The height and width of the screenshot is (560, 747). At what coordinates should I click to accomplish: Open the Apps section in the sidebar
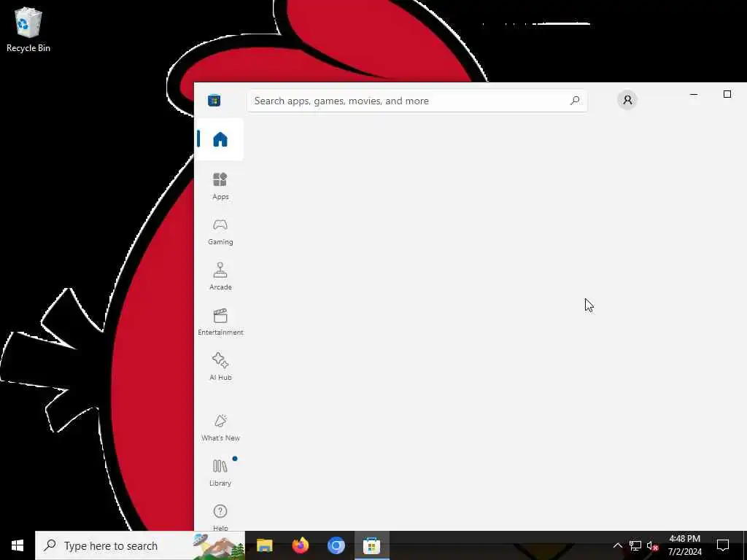pyautogui.click(x=220, y=186)
